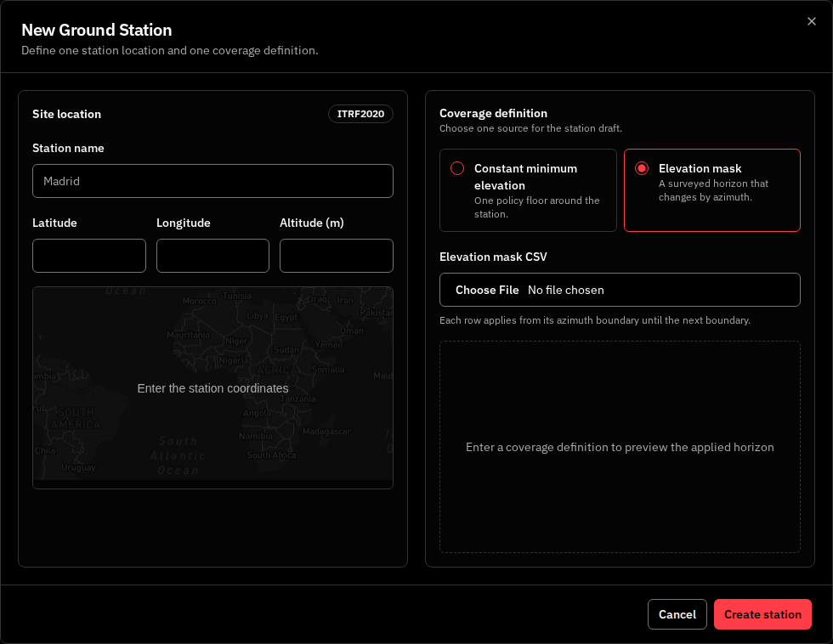Focus the Latitude input field
This screenshot has width=833, height=644.
coord(89,256)
